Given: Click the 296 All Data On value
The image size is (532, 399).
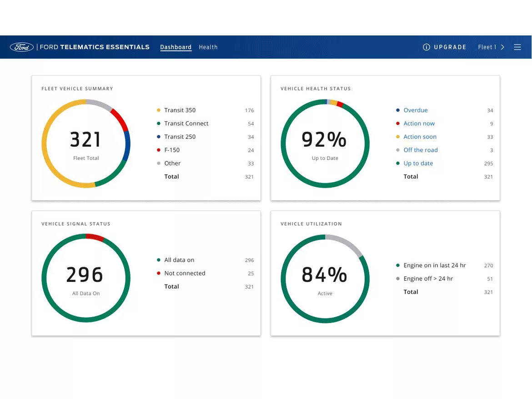Looking at the screenshot, I should (85, 274).
